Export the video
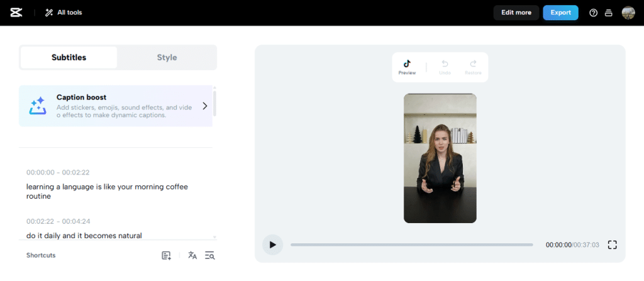The height and width of the screenshot is (281, 644). 560,13
